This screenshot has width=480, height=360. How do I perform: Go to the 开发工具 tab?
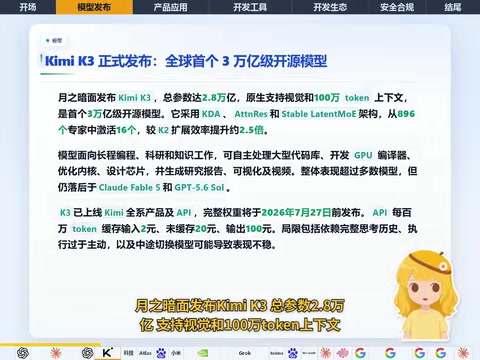(x=250, y=7)
